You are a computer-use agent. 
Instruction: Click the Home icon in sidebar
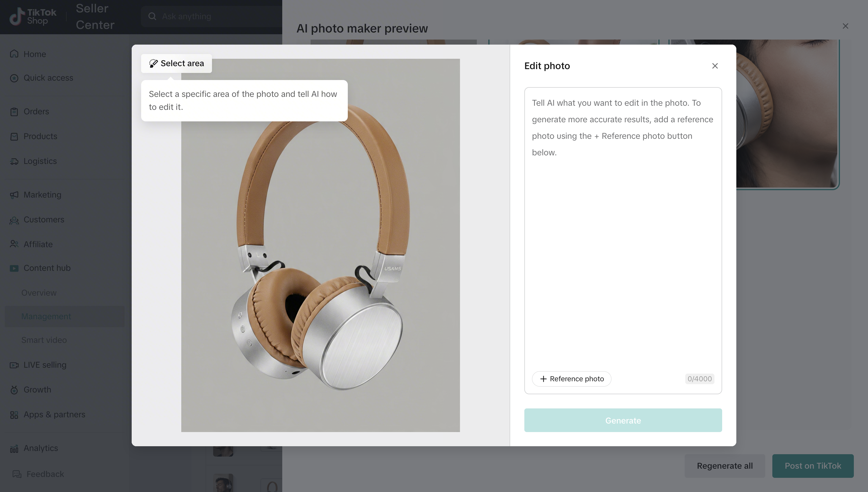tap(14, 54)
